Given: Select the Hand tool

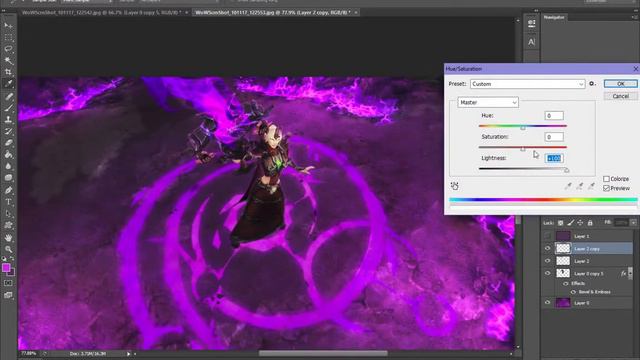Looking at the screenshot, I should [x=8, y=238].
